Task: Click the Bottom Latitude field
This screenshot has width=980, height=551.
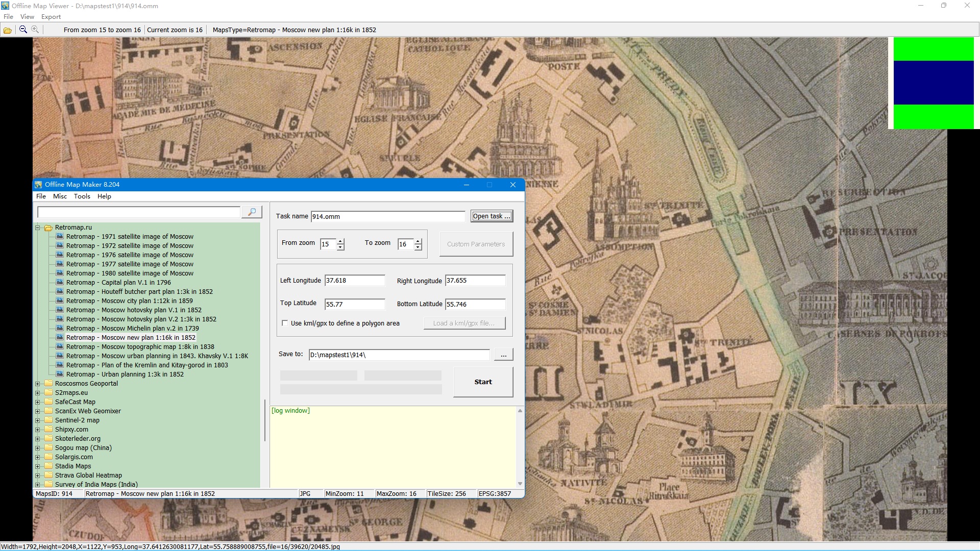Action: click(x=475, y=305)
